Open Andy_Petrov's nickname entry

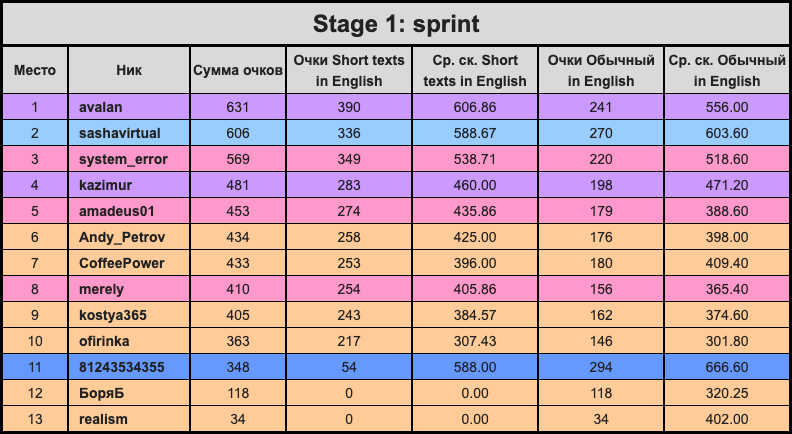122,237
